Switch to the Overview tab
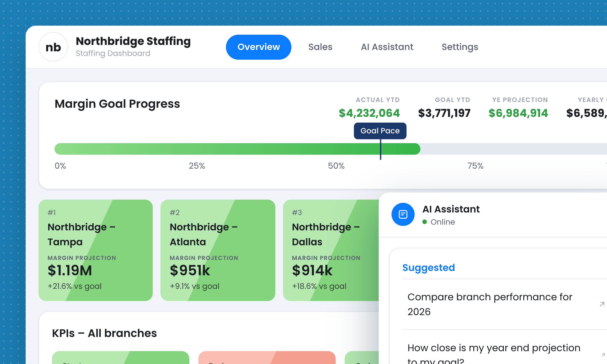The image size is (607, 364). [x=259, y=47]
